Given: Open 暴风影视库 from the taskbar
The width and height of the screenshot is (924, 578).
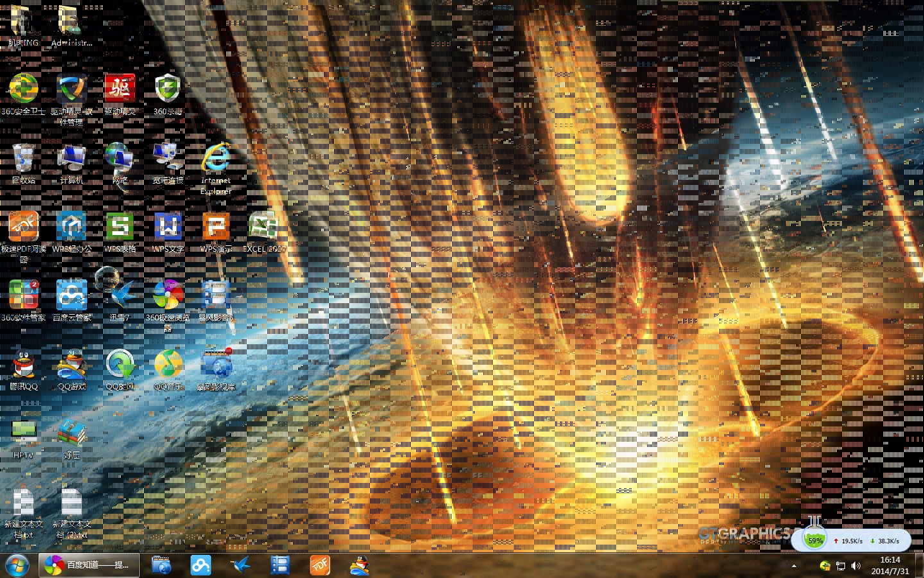Looking at the screenshot, I should tap(161, 565).
